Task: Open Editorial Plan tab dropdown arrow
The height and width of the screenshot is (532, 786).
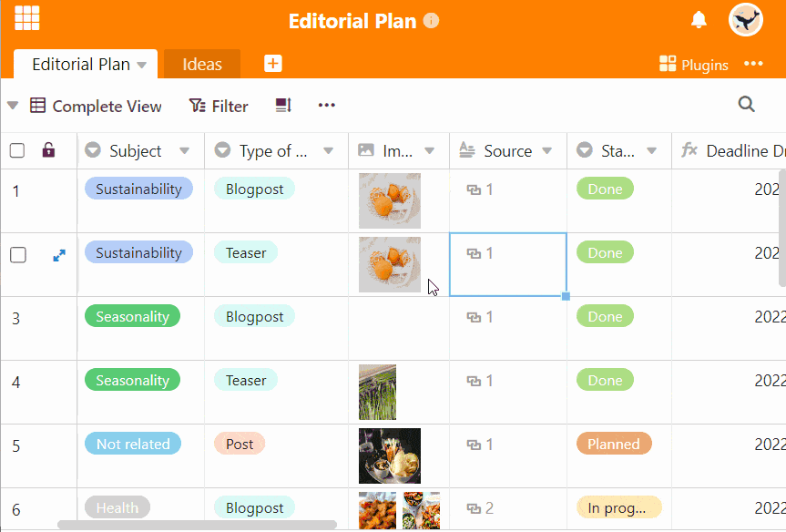Action: [142, 66]
